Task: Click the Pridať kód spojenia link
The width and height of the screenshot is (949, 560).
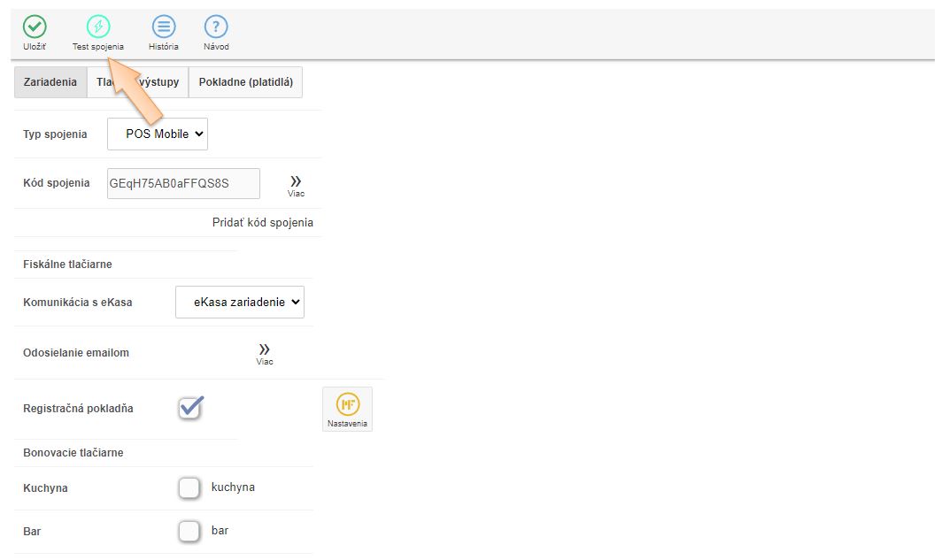Action: pos(262,223)
